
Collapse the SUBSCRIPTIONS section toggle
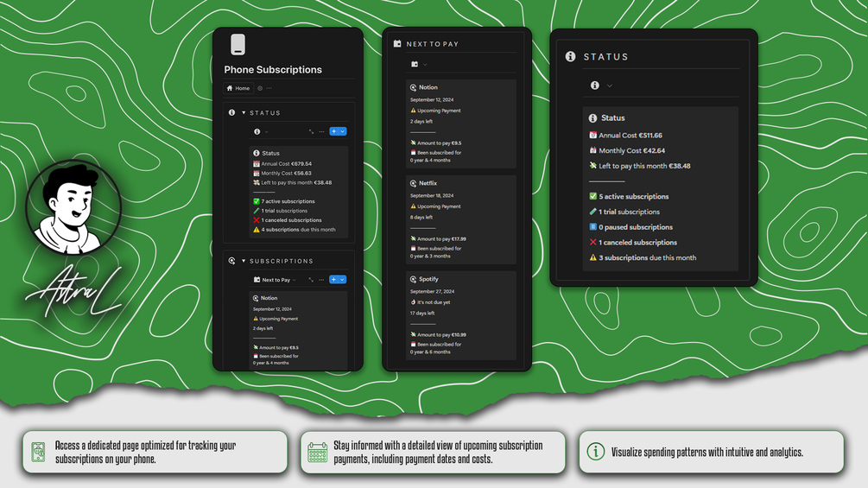pos(244,261)
